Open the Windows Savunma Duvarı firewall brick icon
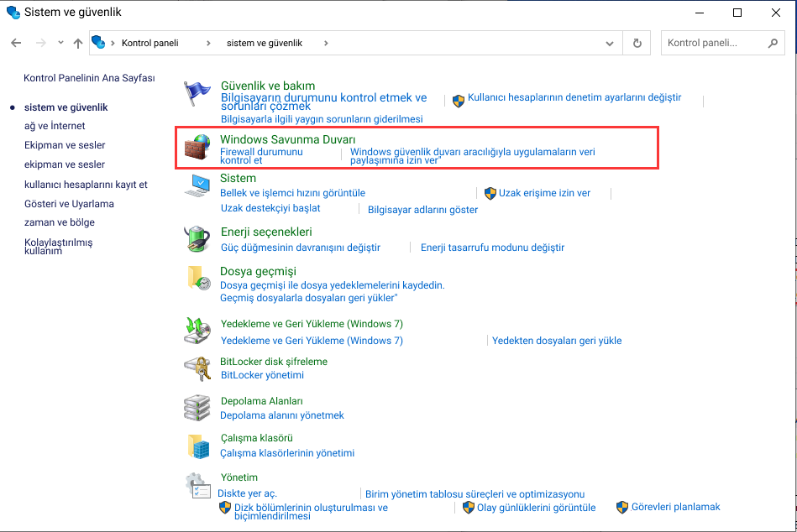The width and height of the screenshot is (797, 532). (197, 147)
